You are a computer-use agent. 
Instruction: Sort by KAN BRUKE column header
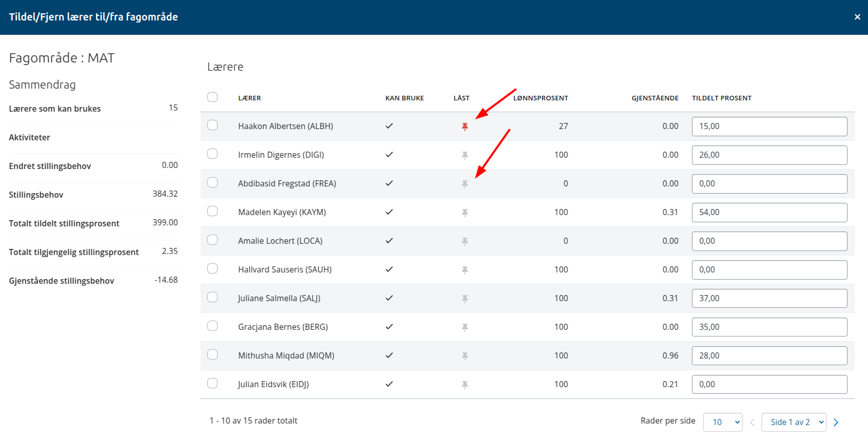click(x=405, y=98)
